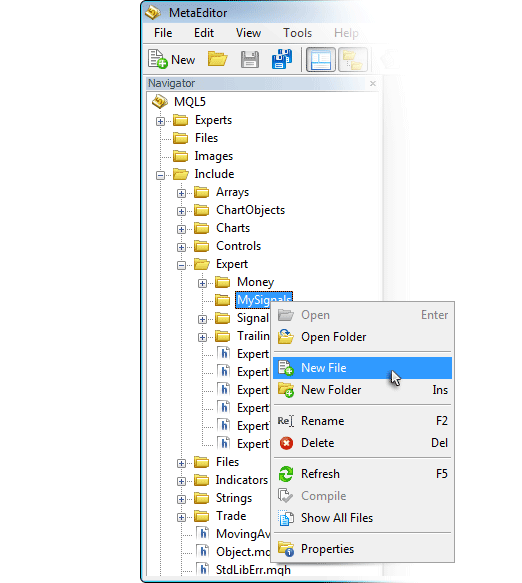Choose Refresh with the green arrows icon
522x583 pixels.
[362, 474]
